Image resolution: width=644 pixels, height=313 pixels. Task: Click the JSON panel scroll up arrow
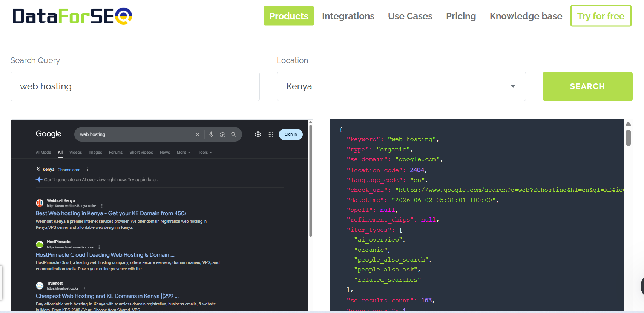(628, 124)
